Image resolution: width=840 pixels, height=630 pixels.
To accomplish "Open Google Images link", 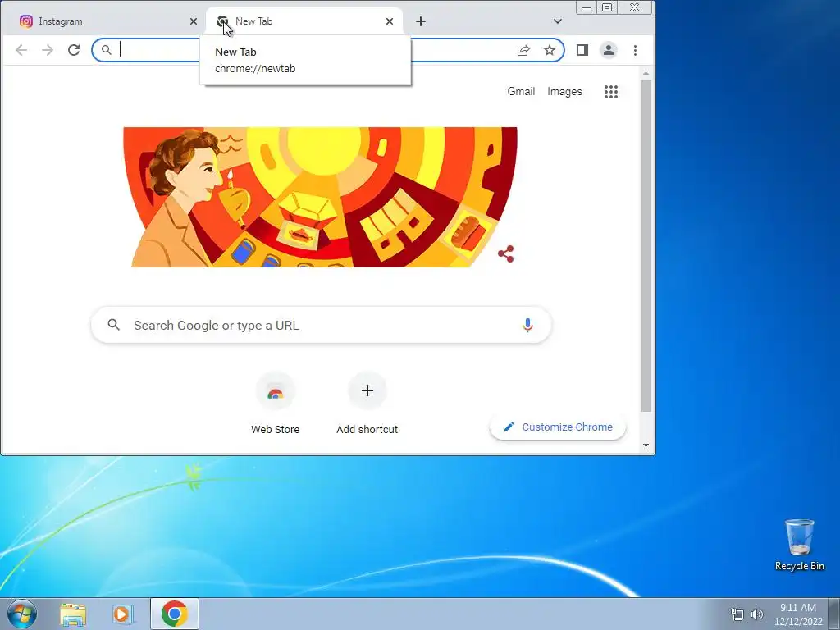I will coord(564,92).
